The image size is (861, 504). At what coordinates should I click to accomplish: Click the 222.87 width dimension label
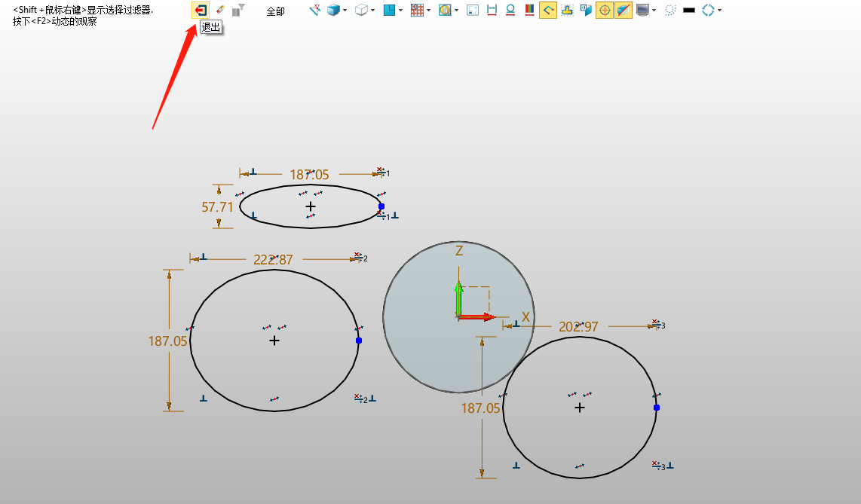(x=273, y=259)
